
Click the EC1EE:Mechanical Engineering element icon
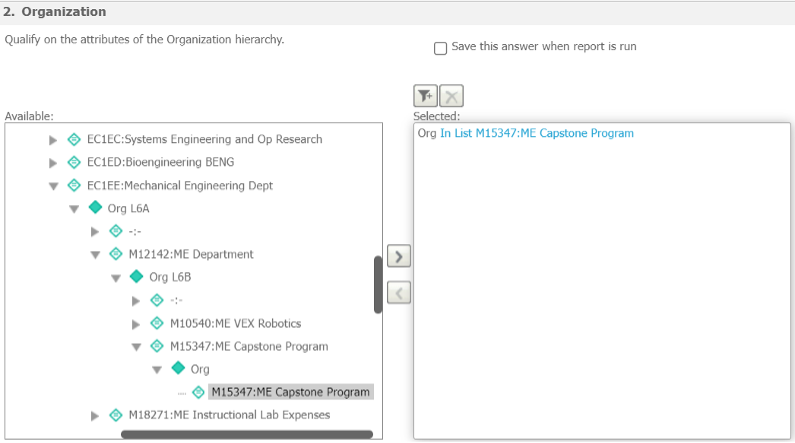pyautogui.click(x=74, y=185)
